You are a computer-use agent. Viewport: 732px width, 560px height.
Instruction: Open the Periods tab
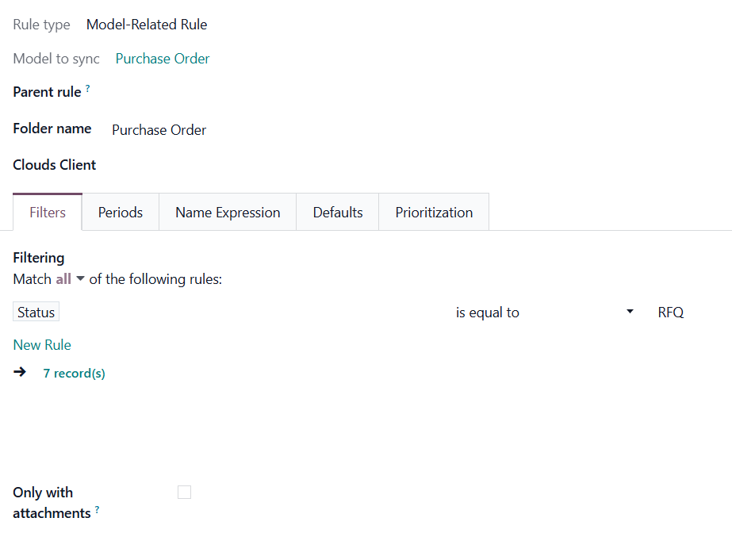(x=121, y=213)
